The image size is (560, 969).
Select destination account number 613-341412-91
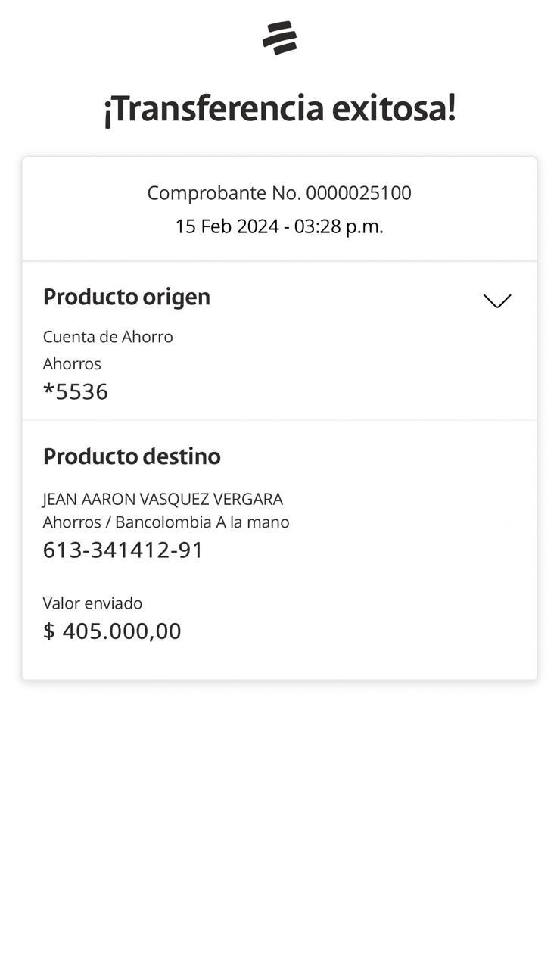[123, 550]
